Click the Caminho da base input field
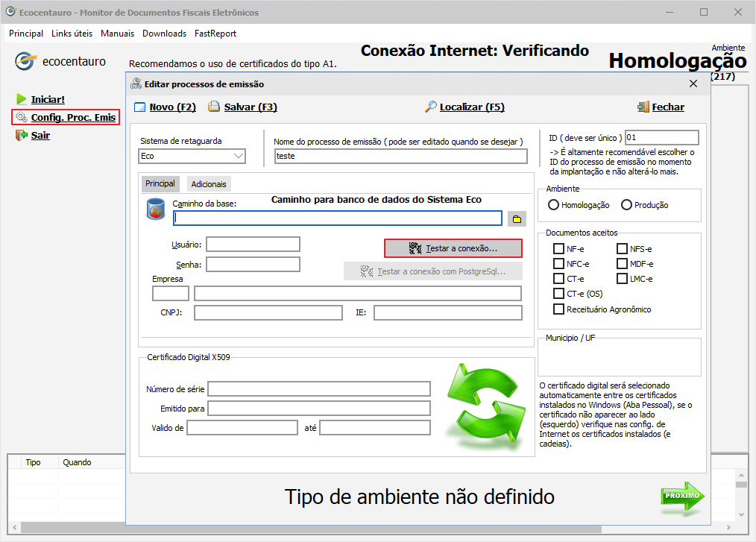This screenshot has width=756, height=542. coord(338,218)
